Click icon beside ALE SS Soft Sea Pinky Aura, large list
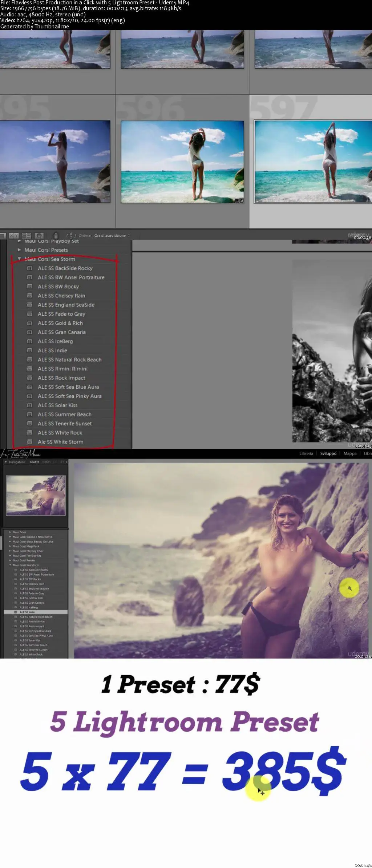 click(30, 396)
